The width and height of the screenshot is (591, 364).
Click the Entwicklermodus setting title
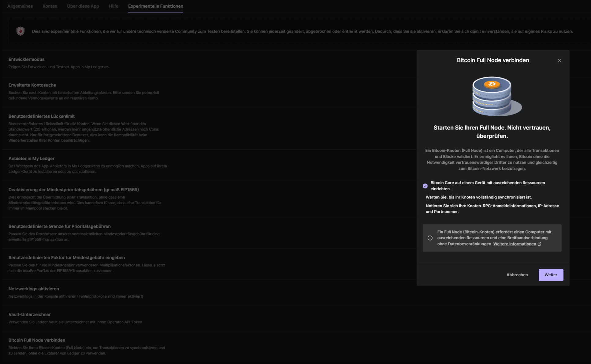tap(26, 59)
